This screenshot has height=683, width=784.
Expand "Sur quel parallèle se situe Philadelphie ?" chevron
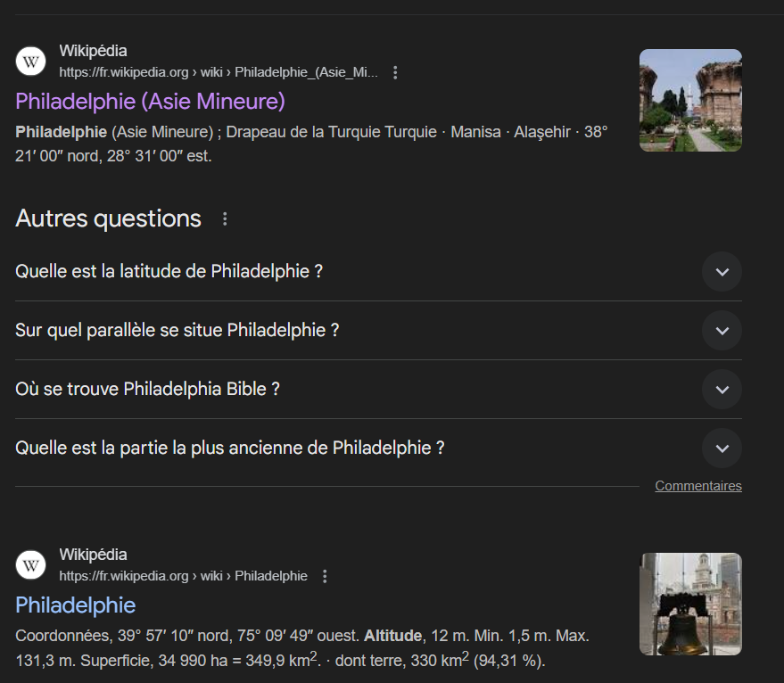click(x=722, y=331)
